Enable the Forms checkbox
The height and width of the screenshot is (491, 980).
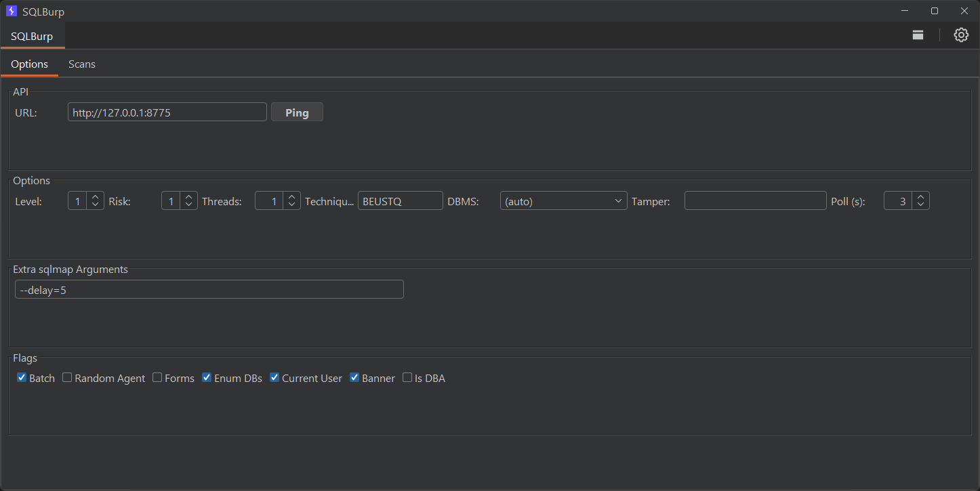157,377
